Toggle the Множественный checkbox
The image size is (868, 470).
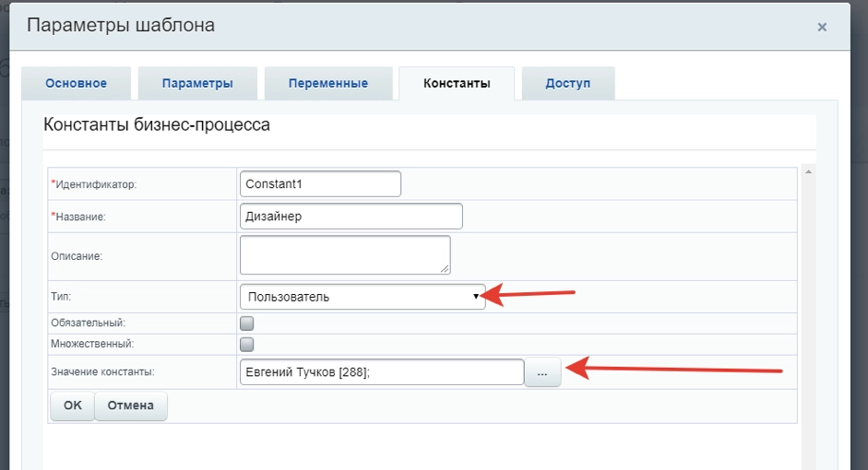tap(246, 344)
